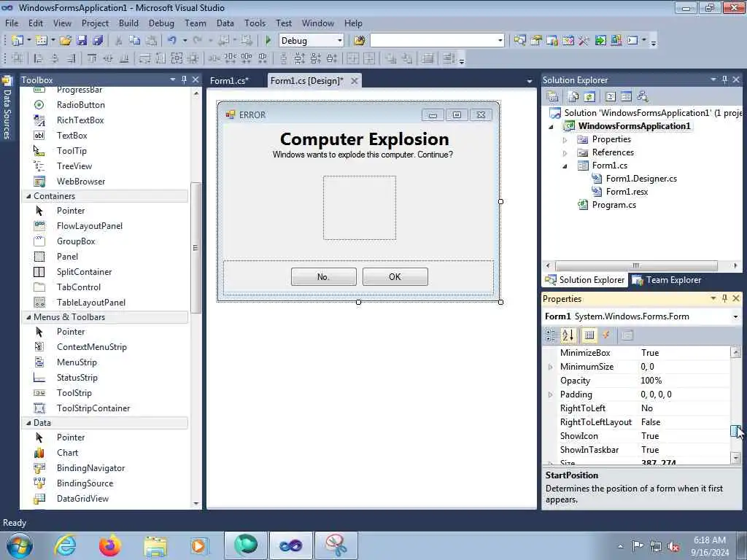Click the Find in Files icon
Screen dimensions: 747x560
coord(360,41)
